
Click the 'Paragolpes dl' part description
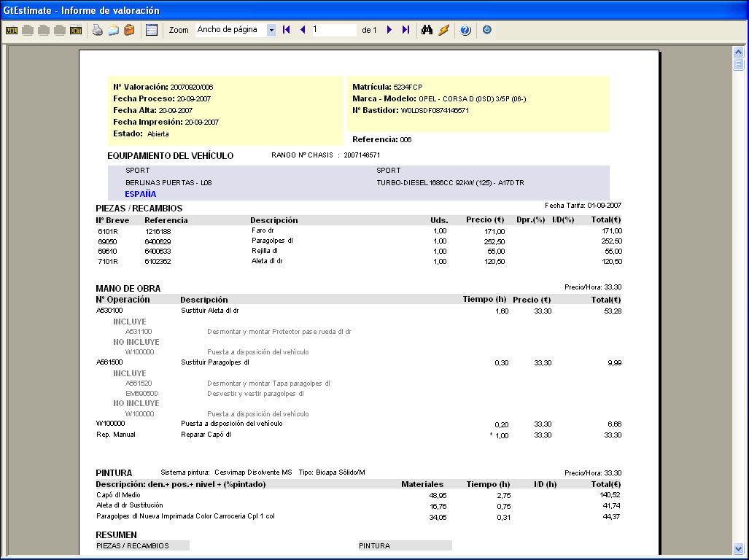pos(272,241)
